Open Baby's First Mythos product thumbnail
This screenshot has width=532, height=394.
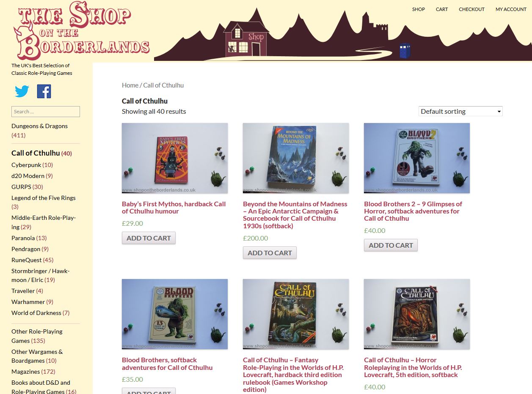pyautogui.click(x=175, y=158)
